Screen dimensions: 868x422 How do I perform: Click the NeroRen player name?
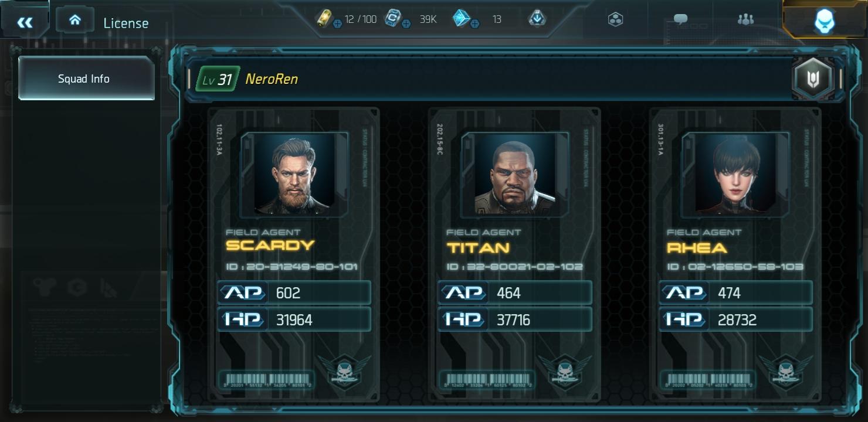point(272,79)
